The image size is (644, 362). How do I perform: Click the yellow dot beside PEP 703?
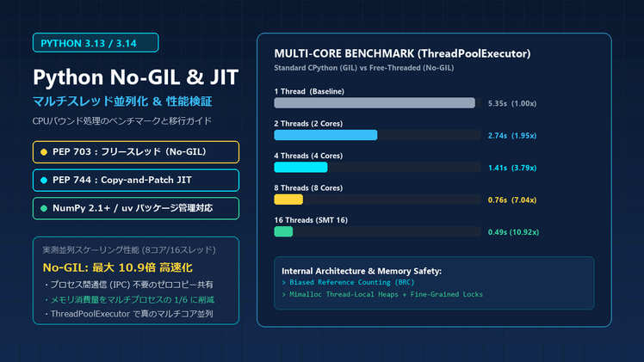[44, 152]
